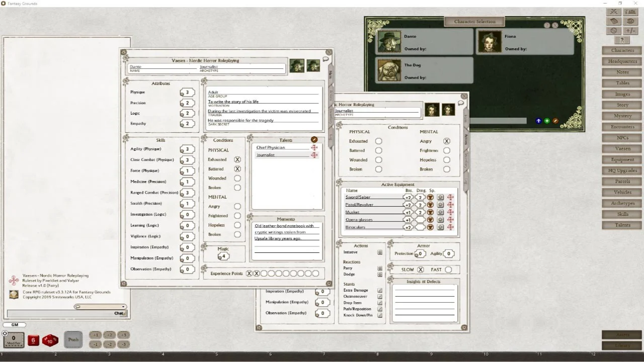
Task: Click the standing figure icon in sidebar
Action: [x=622, y=40]
